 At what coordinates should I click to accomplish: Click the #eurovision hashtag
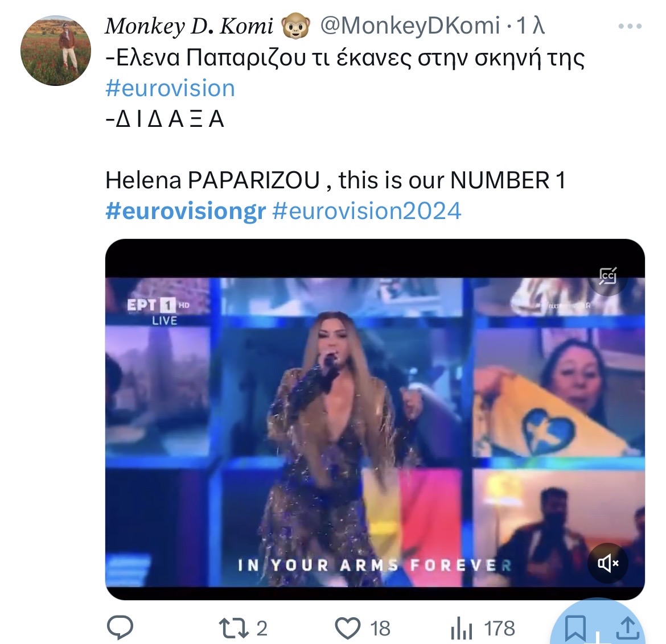coord(170,89)
